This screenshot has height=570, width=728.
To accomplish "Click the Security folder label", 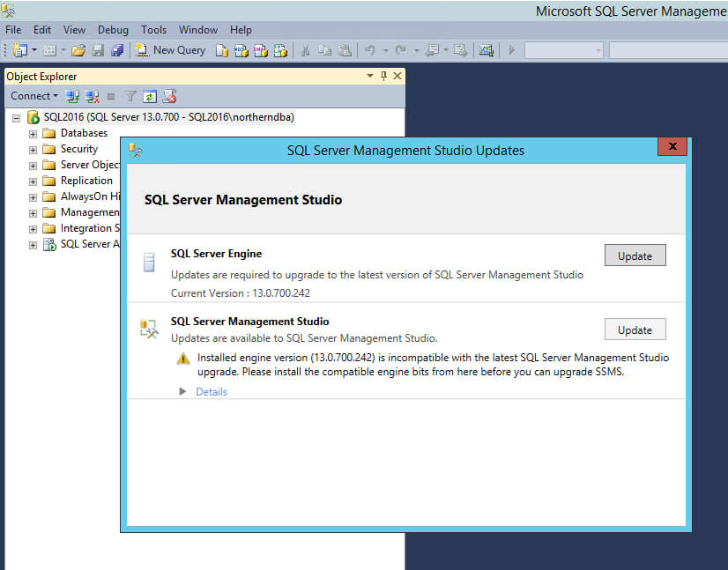I will (x=79, y=149).
